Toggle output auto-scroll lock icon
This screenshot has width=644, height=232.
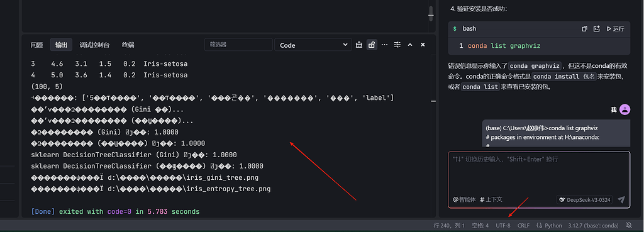pyautogui.click(x=372, y=45)
